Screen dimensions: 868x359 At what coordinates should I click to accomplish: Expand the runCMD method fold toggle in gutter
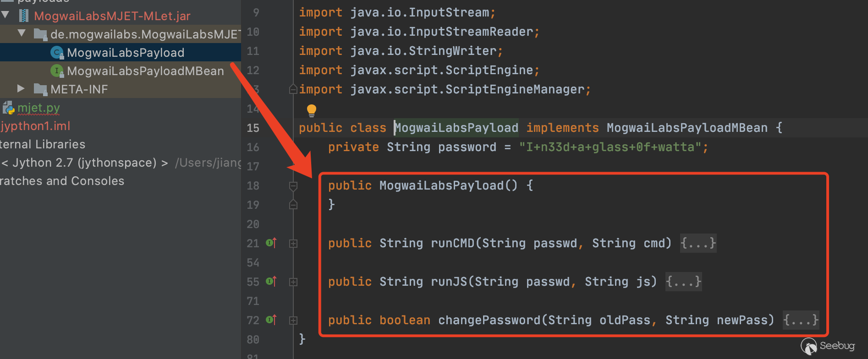pyautogui.click(x=293, y=243)
